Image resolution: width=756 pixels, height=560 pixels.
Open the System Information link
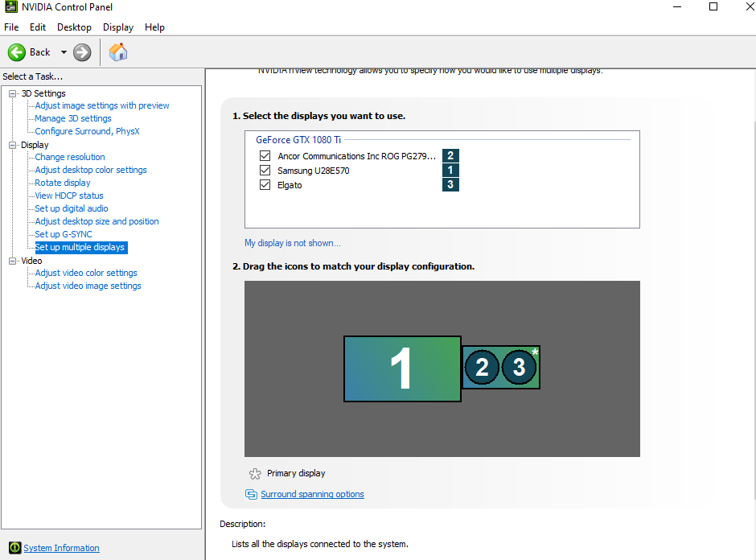[62, 548]
